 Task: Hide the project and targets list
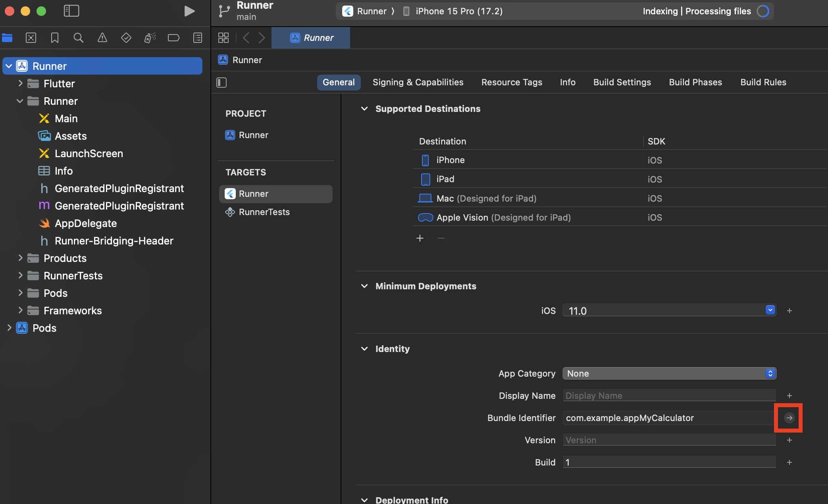tap(221, 83)
